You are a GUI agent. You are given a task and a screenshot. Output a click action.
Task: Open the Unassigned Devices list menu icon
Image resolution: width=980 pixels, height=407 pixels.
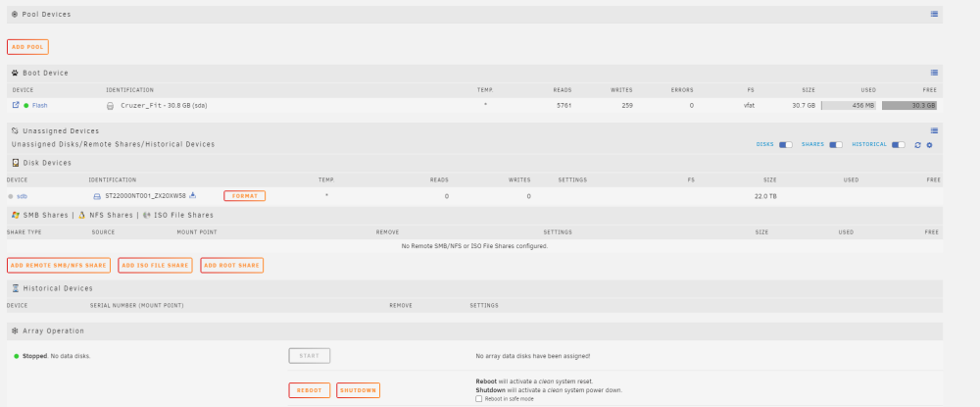[x=934, y=130]
